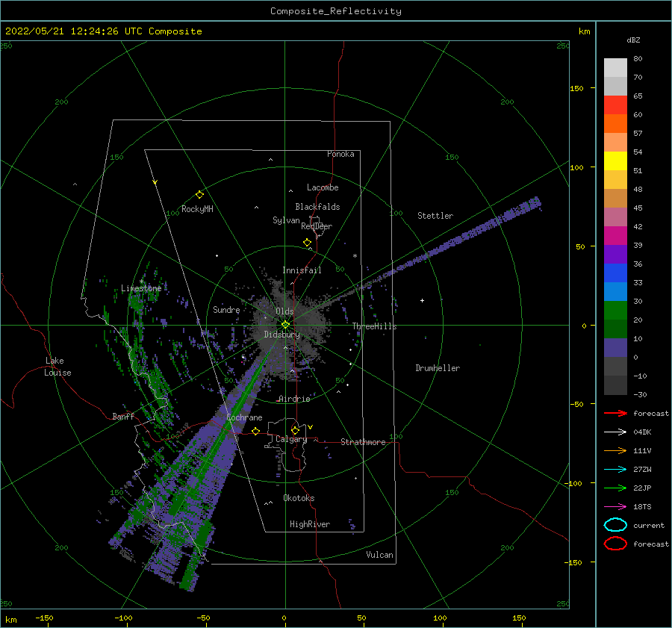Image resolution: width=672 pixels, height=628 pixels.
Task: Click the Lake Louise label
Action: tap(57, 367)
